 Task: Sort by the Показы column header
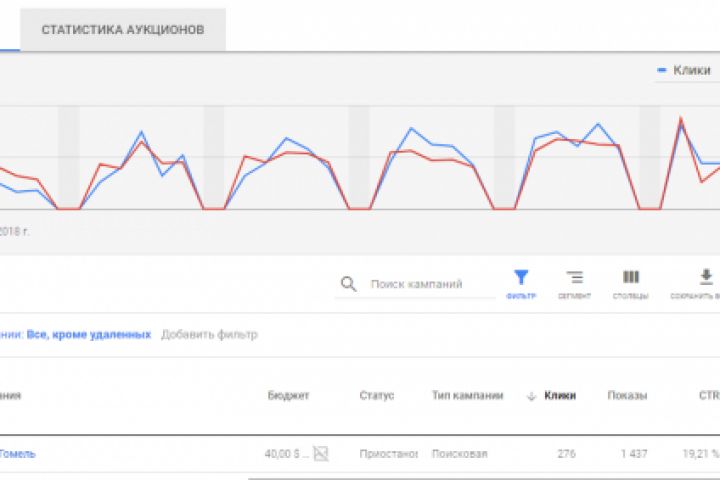coord(627,395)
